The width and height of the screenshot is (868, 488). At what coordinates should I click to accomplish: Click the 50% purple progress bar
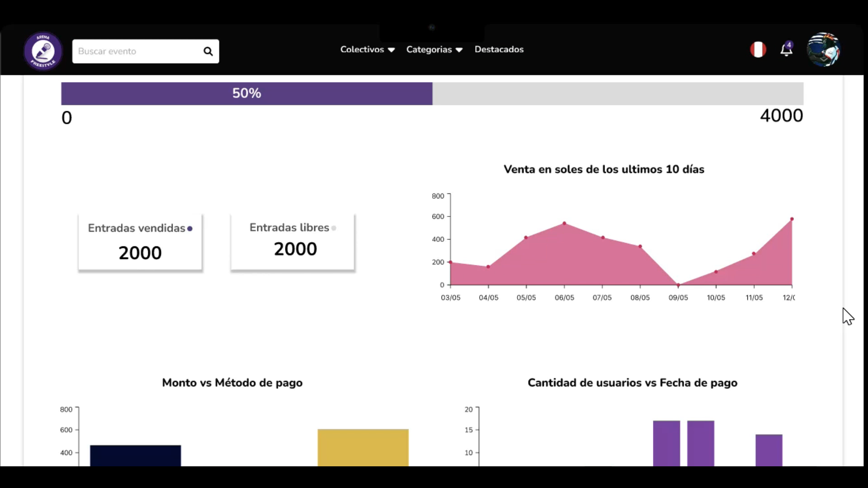[247, 94]
